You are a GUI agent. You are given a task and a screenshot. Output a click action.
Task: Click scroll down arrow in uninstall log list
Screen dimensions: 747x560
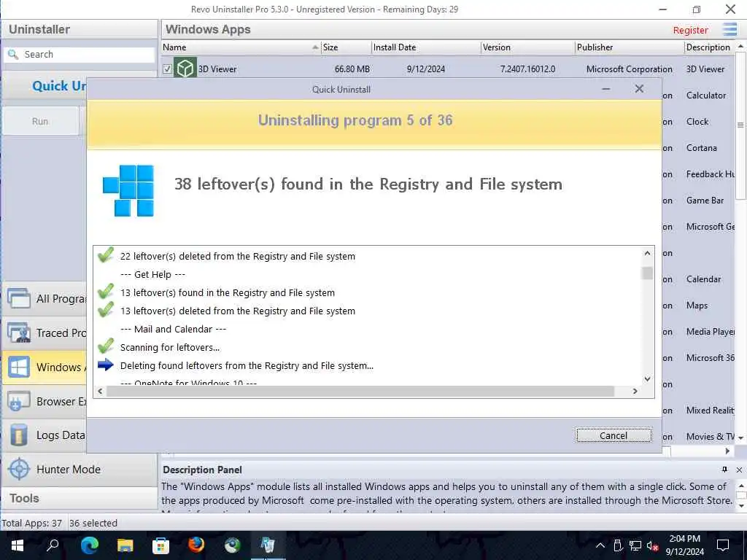click(x=647, y=379)
